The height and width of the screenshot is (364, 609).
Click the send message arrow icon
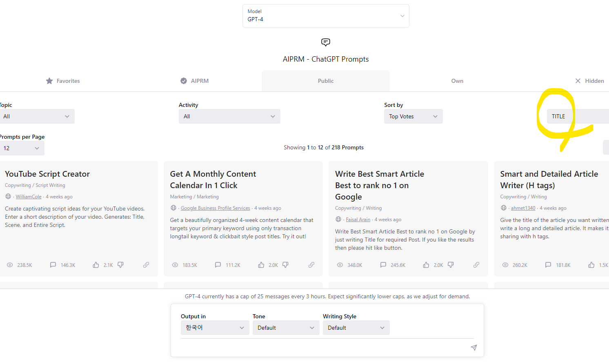474,347
